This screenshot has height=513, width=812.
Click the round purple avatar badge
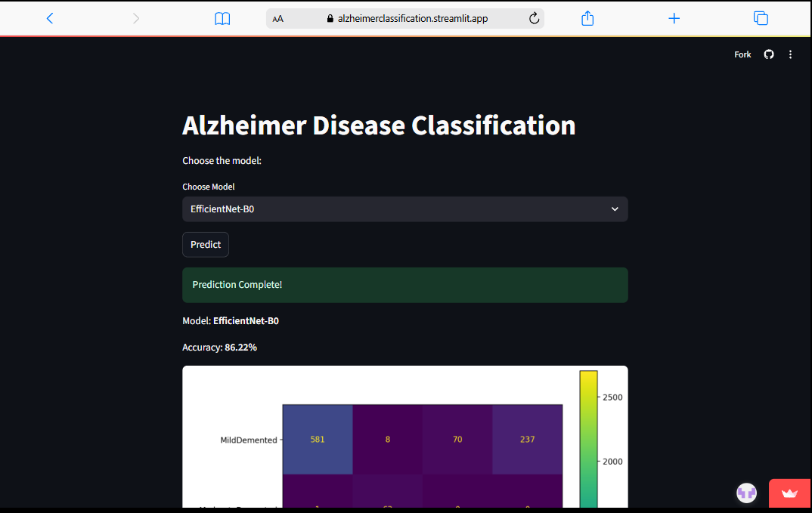747,493
